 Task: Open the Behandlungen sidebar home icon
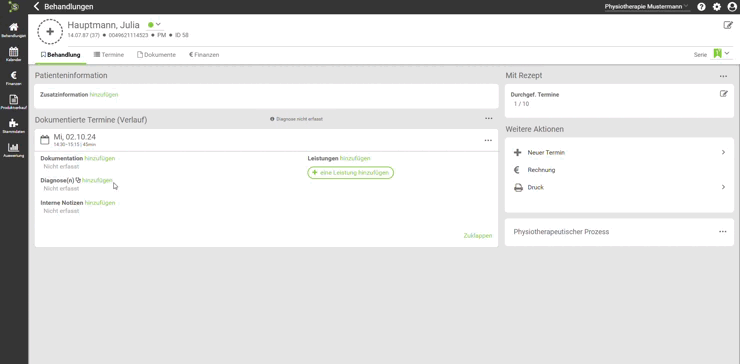coord(14,28)
